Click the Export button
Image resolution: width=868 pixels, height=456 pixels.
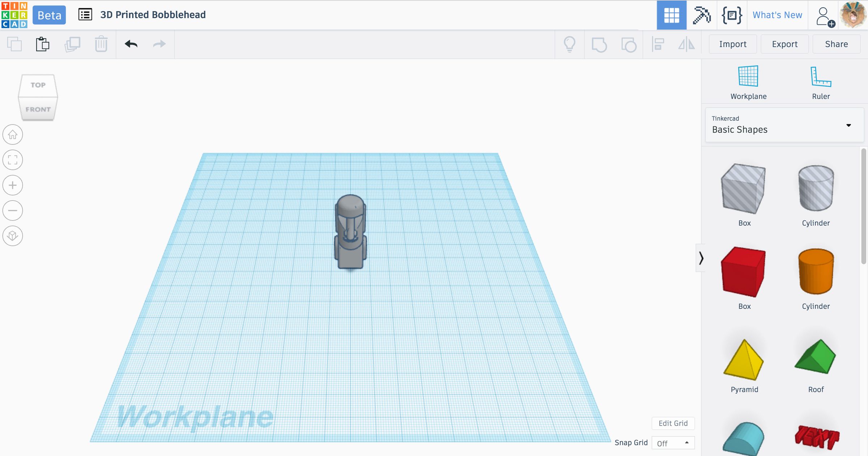click(784, 44)
